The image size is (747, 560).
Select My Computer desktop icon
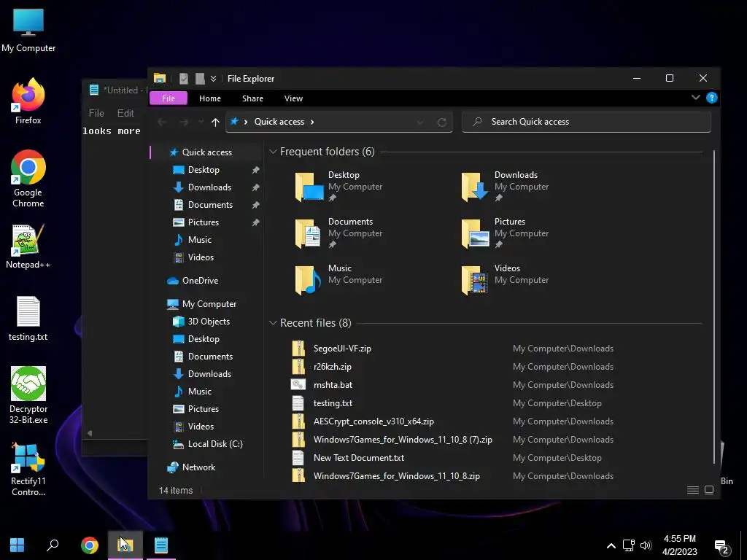coord(28,31)
